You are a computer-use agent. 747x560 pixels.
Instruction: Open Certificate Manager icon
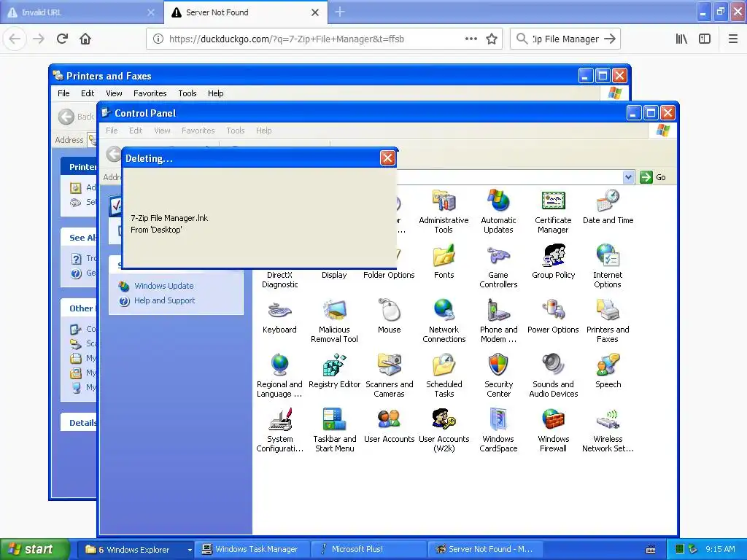[x=553, y=211]
